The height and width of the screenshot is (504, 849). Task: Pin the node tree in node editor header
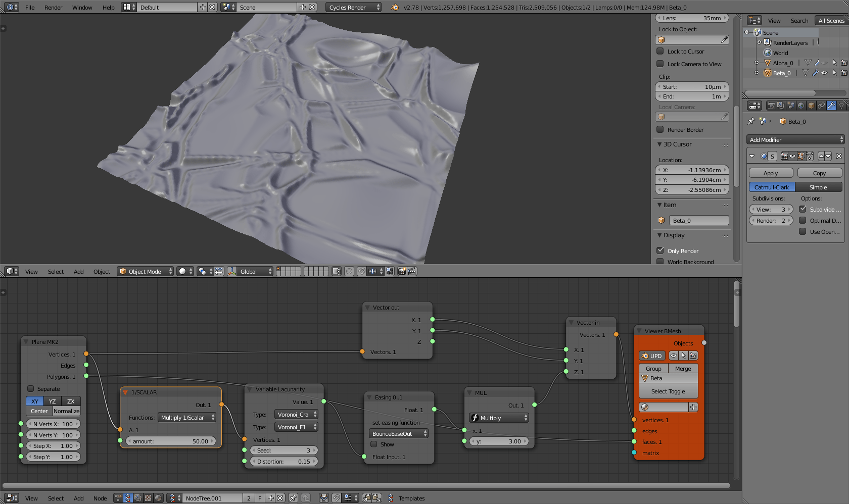293,498
